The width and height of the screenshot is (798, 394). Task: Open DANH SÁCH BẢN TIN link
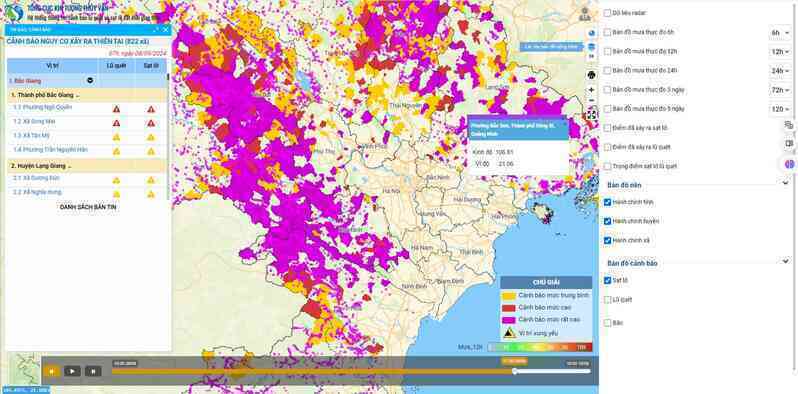click(88, 207)
